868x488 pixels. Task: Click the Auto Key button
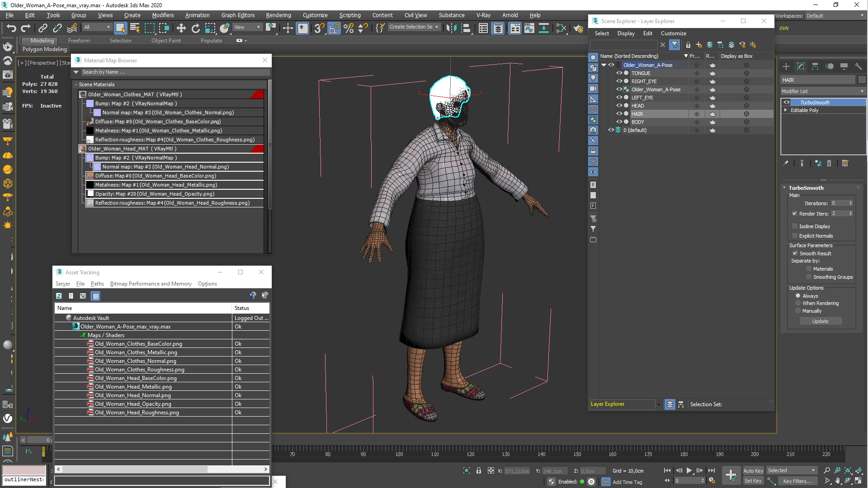(753, 471)
